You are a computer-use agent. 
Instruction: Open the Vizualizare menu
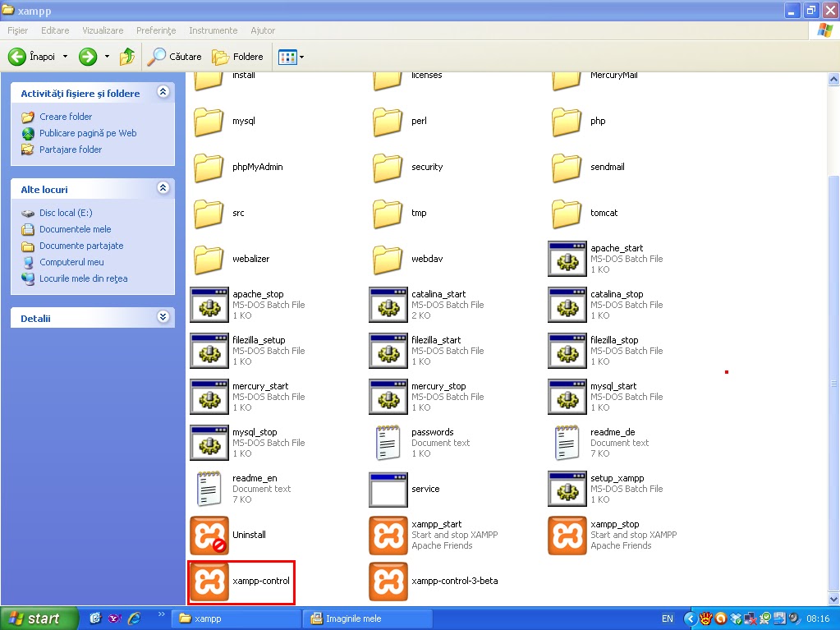coord(103,30)
